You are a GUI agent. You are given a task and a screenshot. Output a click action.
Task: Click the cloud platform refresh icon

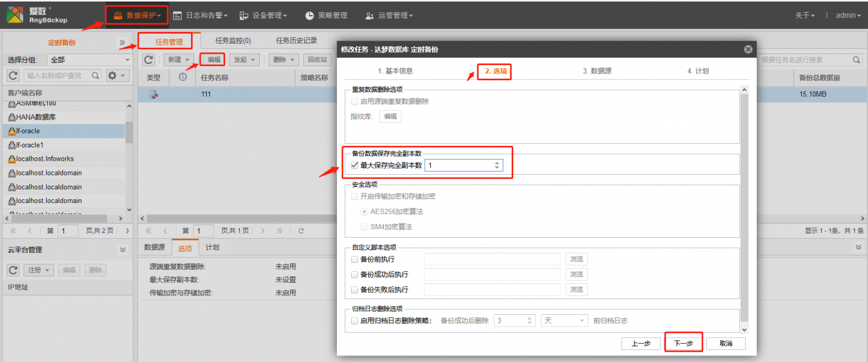[14, 270]
